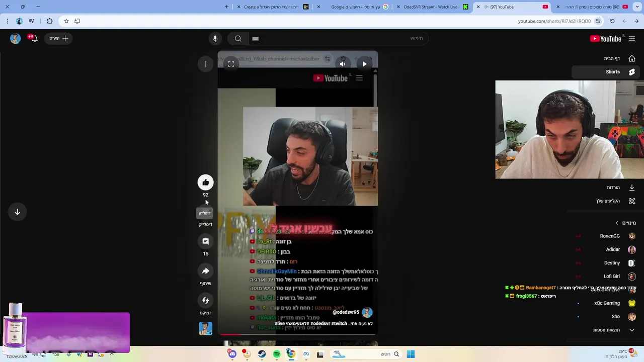Open the @odedsvr95 channel on the Short
Screen dimensions: 644x362
click(x=346, y=312)
